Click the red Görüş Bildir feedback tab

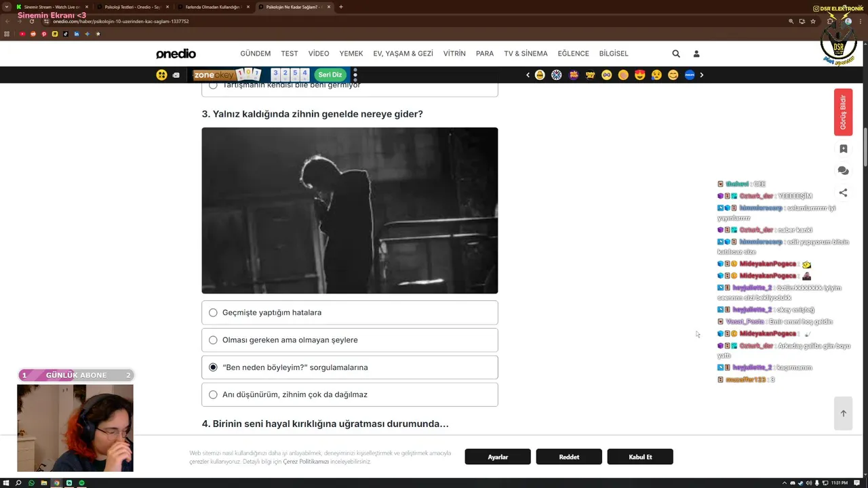(843, 112)
